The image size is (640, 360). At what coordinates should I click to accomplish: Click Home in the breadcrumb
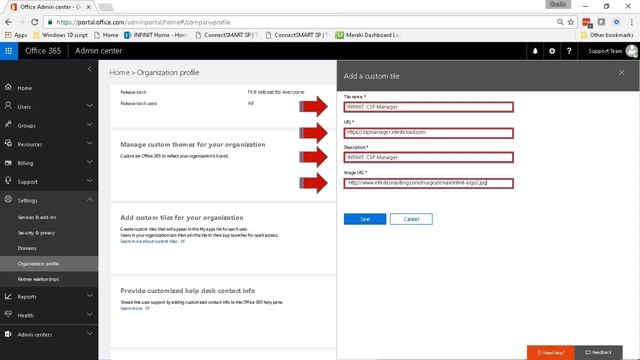tap(119, 73)
